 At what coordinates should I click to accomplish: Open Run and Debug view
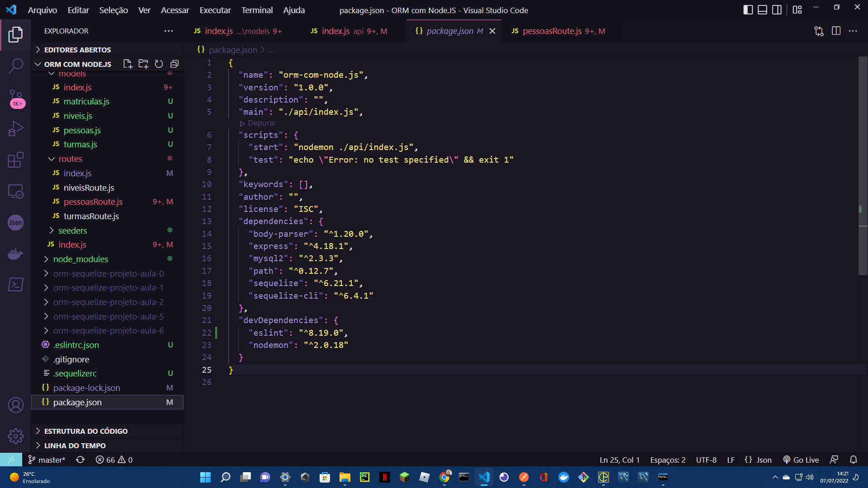click(x=15, y=129)
